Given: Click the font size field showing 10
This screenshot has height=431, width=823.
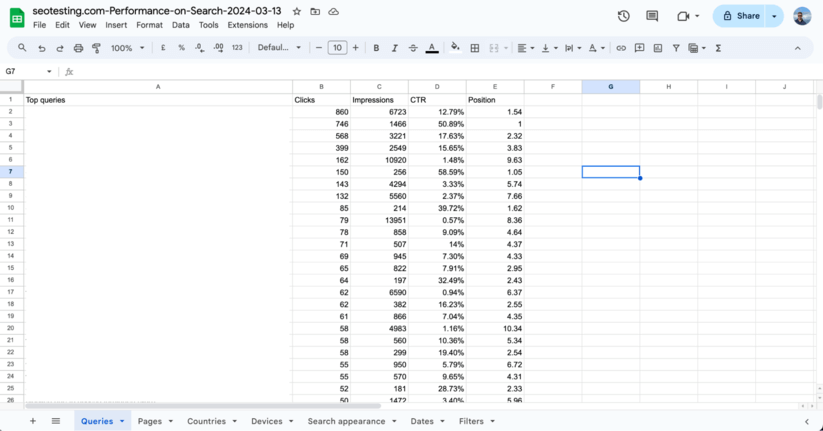Looking at the screenshot, I should click(x=337, y=48).
